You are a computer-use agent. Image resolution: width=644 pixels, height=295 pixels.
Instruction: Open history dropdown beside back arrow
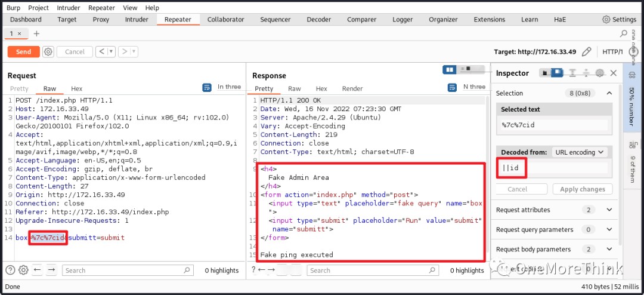coord(111,51)
